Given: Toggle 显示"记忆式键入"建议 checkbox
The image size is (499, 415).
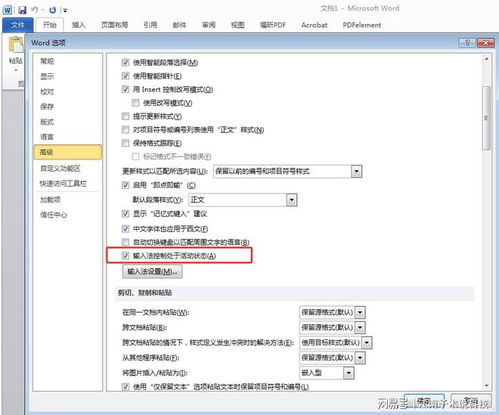Looking at the screenshot, I should click(x=125, y=214).
